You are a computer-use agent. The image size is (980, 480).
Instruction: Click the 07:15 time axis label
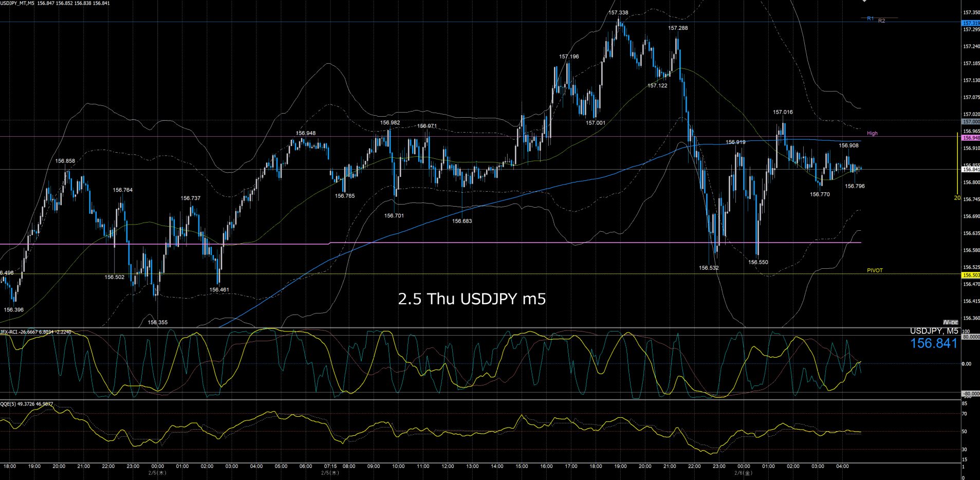pyautogui.click(x=330, y=467)
